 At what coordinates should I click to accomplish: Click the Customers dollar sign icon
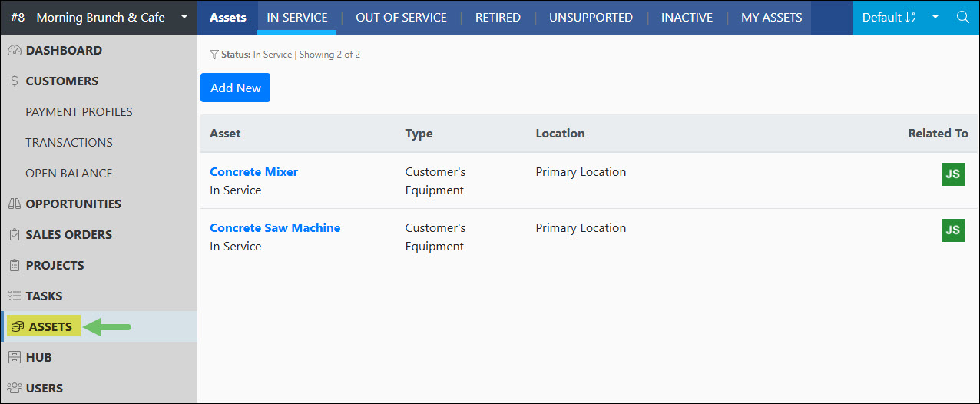15,81
